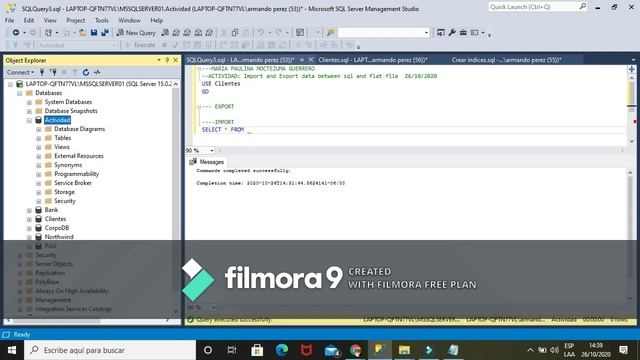
Task: Collapse the Databases folder node
Action: point(20,93)
